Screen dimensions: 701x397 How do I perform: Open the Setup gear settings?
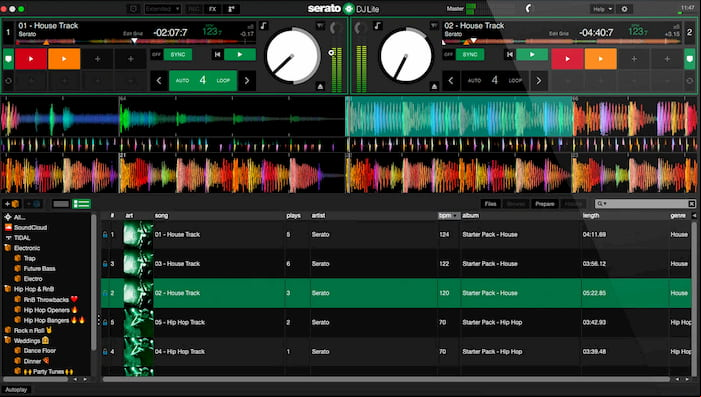[625, 9]
